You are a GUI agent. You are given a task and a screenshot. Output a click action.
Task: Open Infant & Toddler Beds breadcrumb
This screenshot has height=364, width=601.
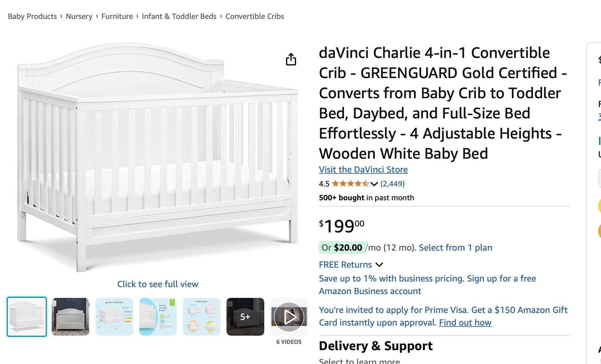pos(179,16)
